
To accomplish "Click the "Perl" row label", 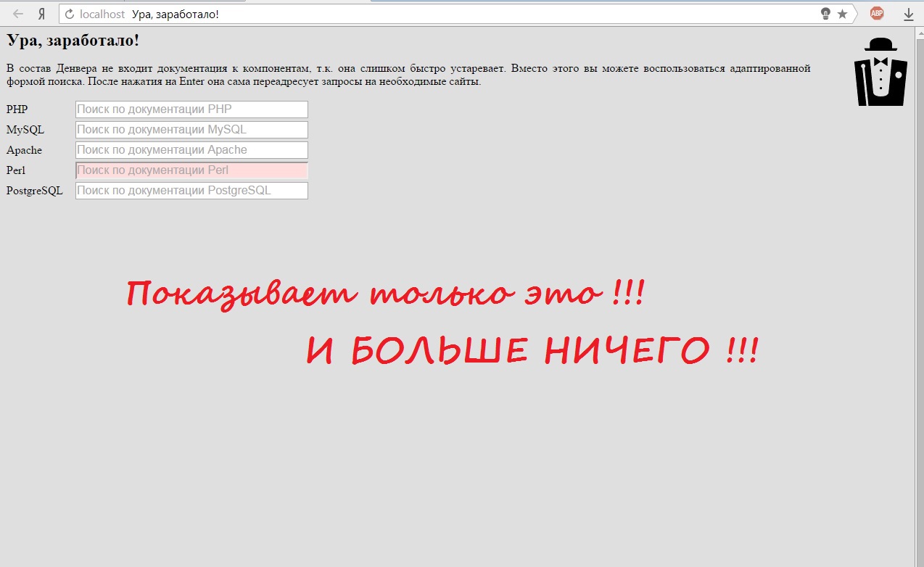I will pos(16,170).
